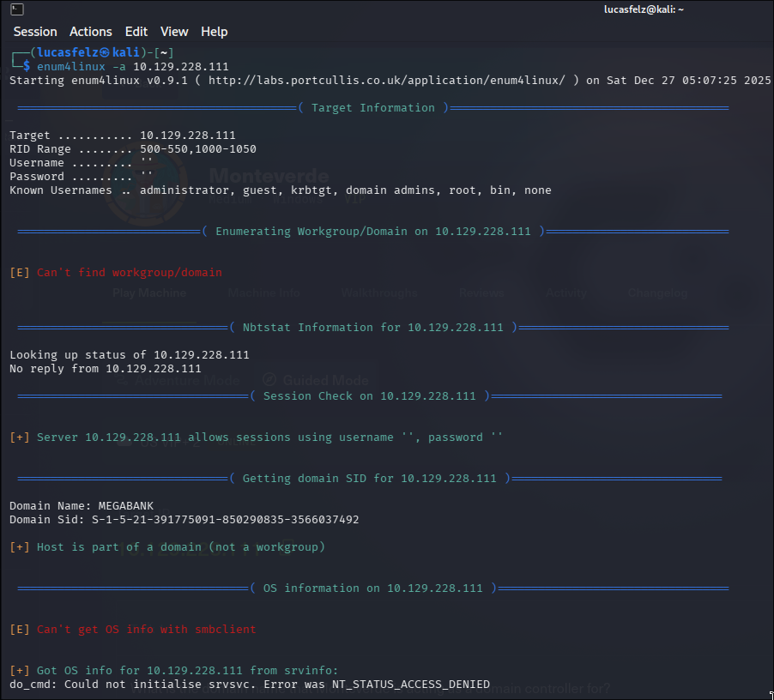Image resolution: width=774 pixels, height=700 pixels.
Task: Click the Password '' line
Action: [81, 177]
